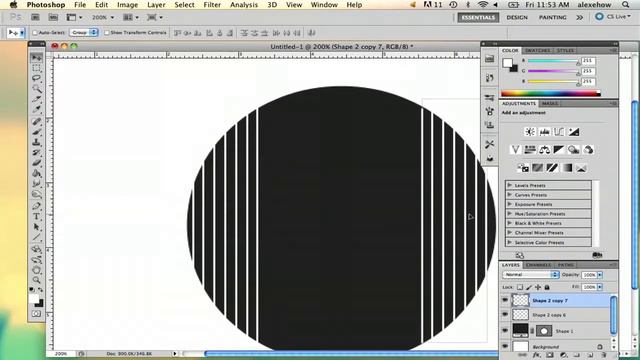This screenshot has width=640, height=360.
Task: Click the layer style fx button
Action: tap(536, 356)
